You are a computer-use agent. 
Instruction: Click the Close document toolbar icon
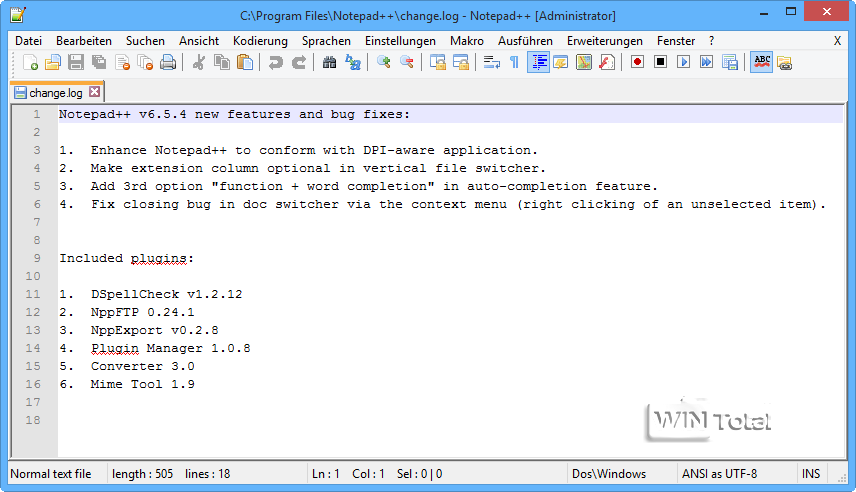122,62
